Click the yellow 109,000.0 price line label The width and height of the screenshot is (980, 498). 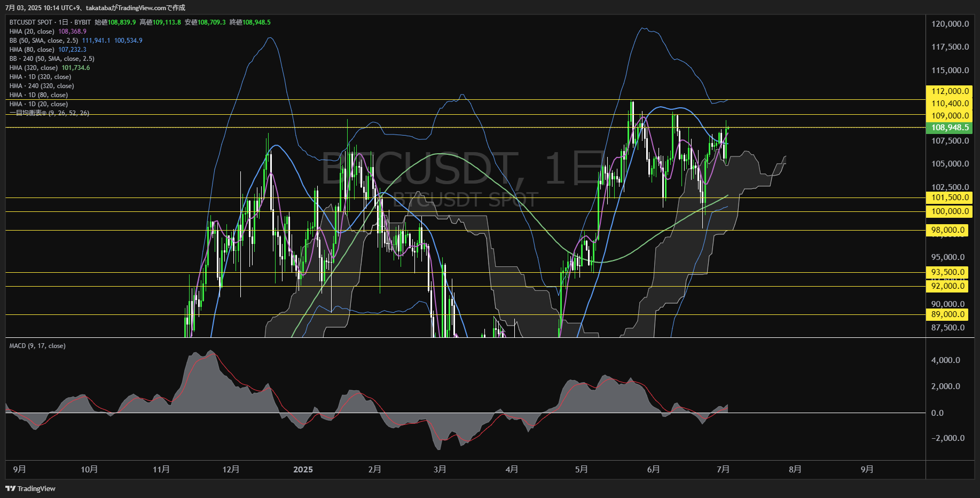[950, 116]
